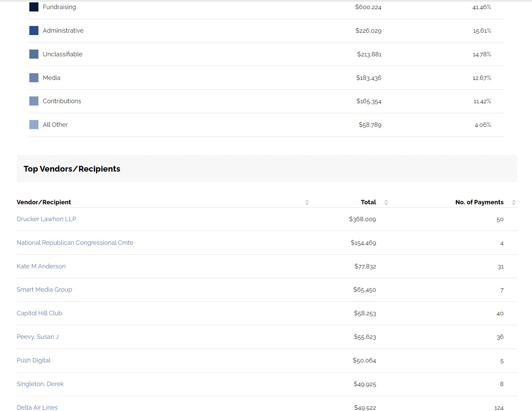
Task: Select Drucker Lawhon total $368,009
Action: 362,219
